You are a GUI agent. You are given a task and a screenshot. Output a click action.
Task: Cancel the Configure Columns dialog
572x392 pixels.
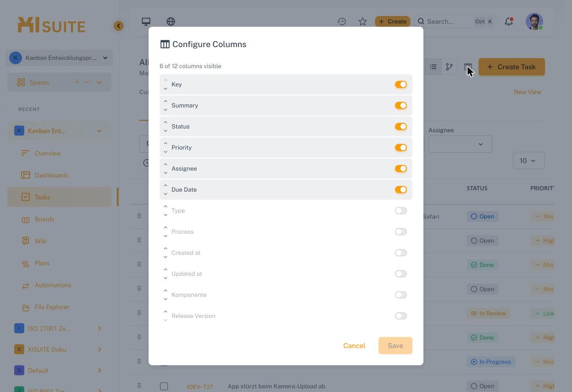tap(354, 346)
